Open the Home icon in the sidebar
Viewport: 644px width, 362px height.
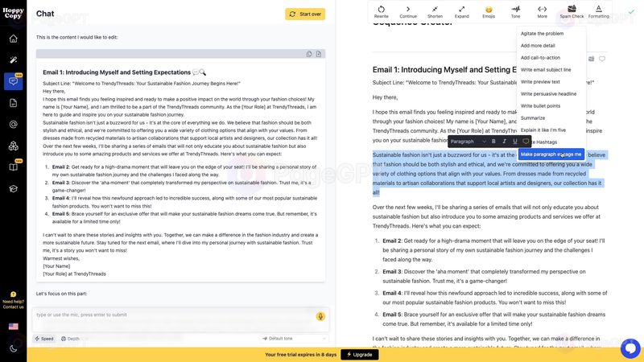point(13,39)
